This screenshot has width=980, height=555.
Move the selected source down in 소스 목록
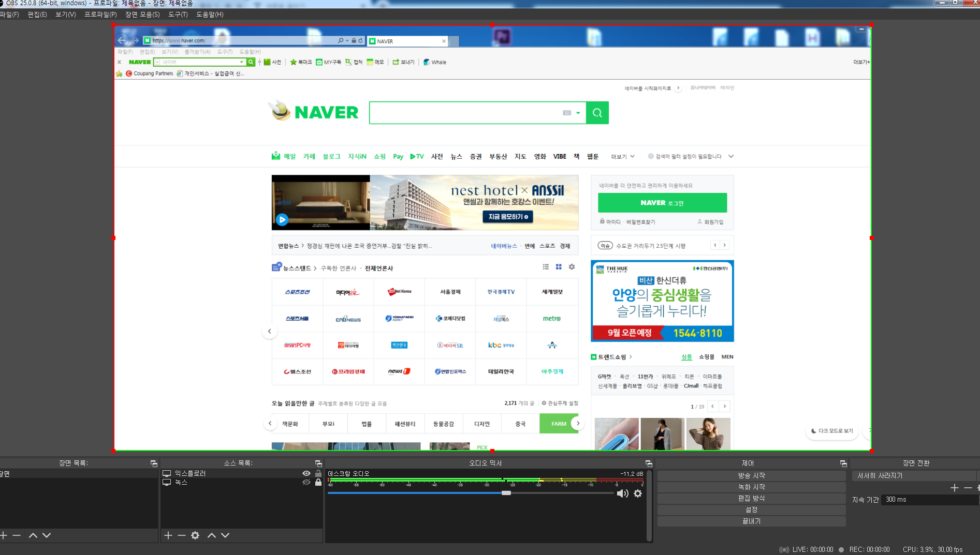225,535
